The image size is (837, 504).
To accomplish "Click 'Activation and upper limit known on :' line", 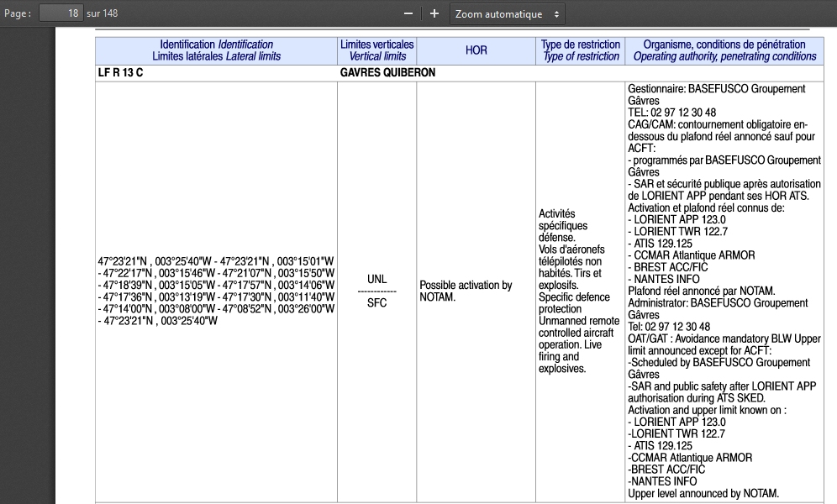I will pyautogui.click(x=707, y=410).
